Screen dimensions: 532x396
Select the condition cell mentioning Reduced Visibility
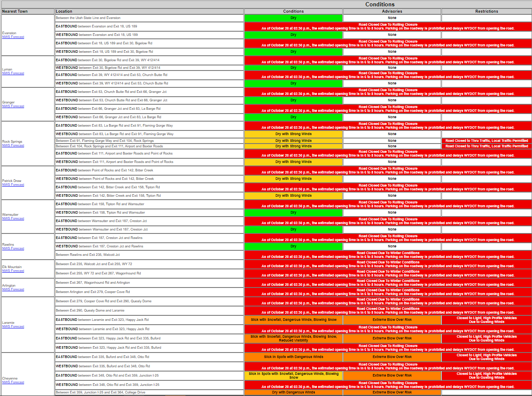pyautogui.click(x=293, y=339)
